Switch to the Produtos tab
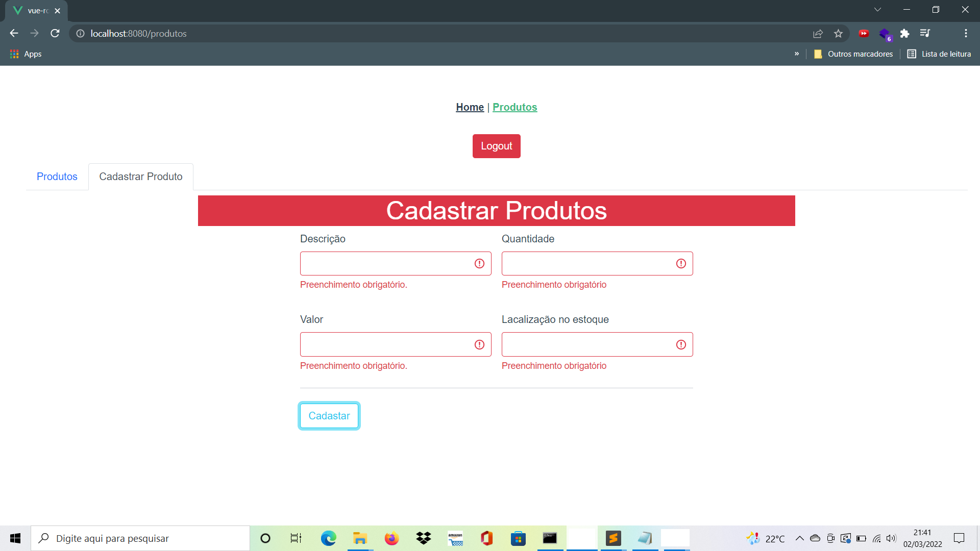The height and width of the screenshot is (551, 980). pos(57,177)
